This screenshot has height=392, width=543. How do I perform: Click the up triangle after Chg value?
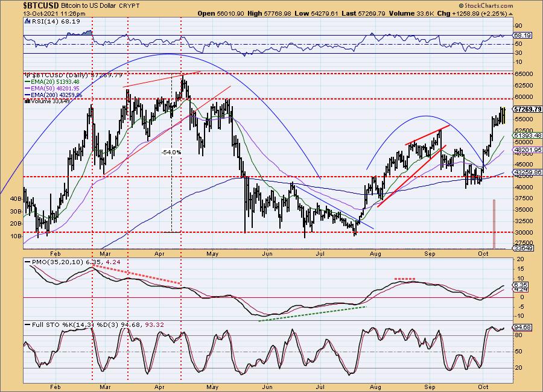pos(511,14)
